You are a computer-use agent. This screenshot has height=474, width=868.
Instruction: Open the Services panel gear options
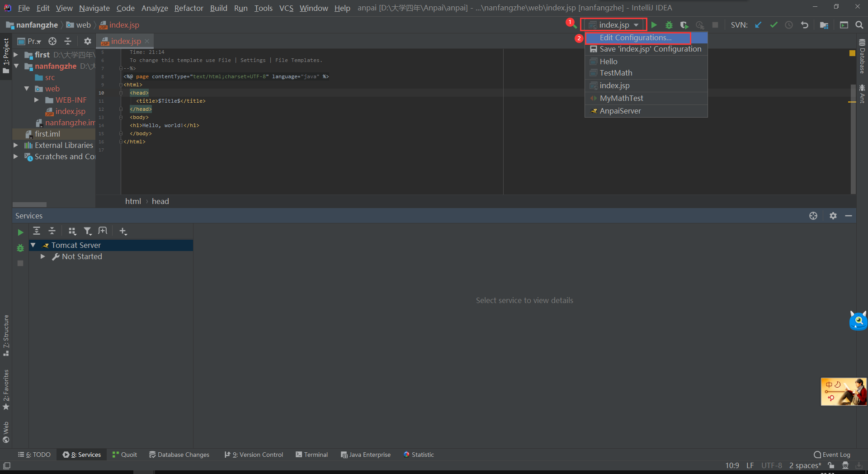833,216
